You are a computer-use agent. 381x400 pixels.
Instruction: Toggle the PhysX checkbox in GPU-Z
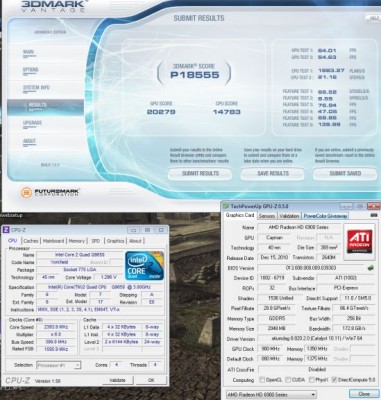311,380
